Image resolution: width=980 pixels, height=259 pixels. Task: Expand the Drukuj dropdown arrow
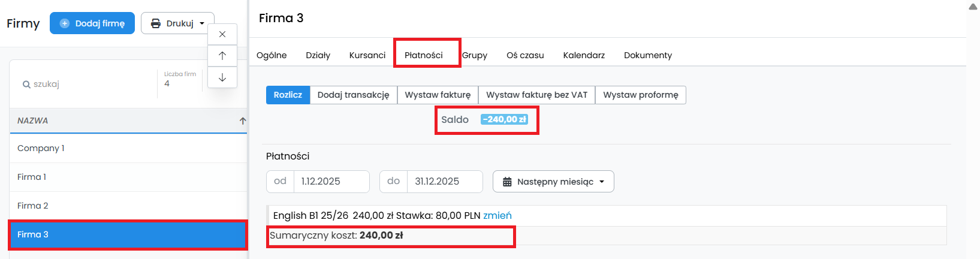point(202,23)
